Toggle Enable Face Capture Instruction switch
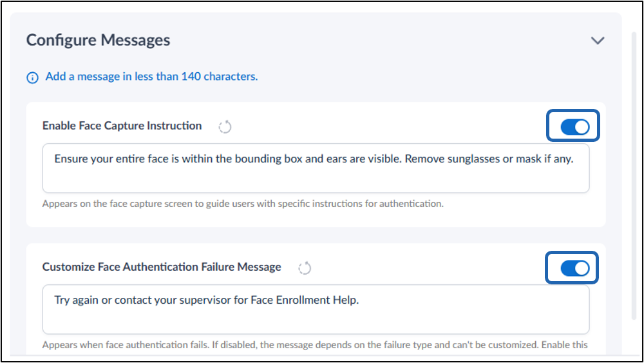 pyautogui.click(x=575, y=127)
